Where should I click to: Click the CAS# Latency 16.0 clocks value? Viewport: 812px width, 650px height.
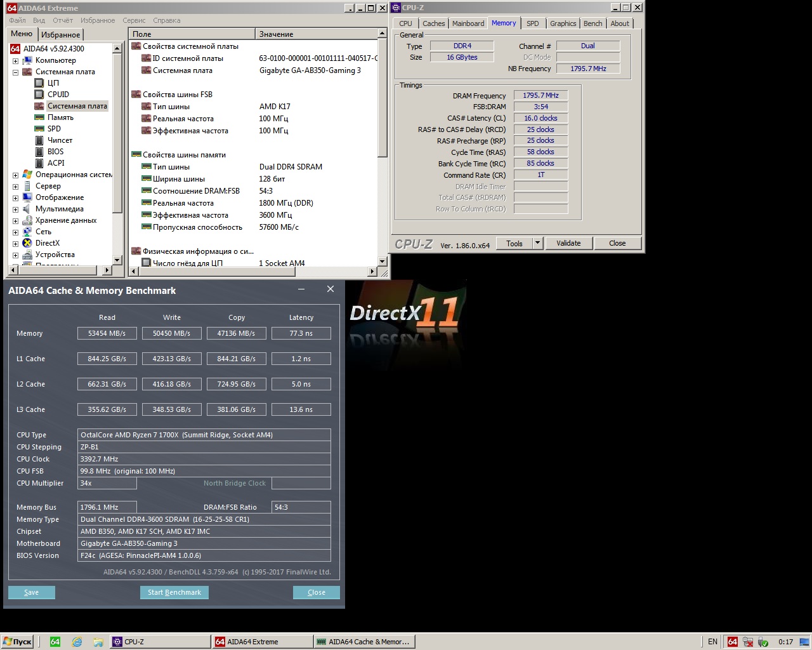pos(540,118)
